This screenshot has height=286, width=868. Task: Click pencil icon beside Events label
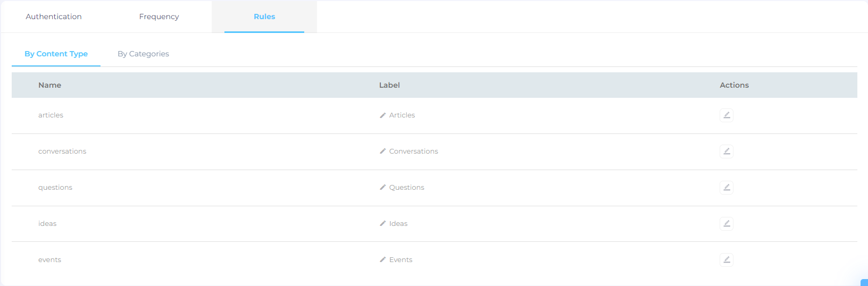pos(382,260)
